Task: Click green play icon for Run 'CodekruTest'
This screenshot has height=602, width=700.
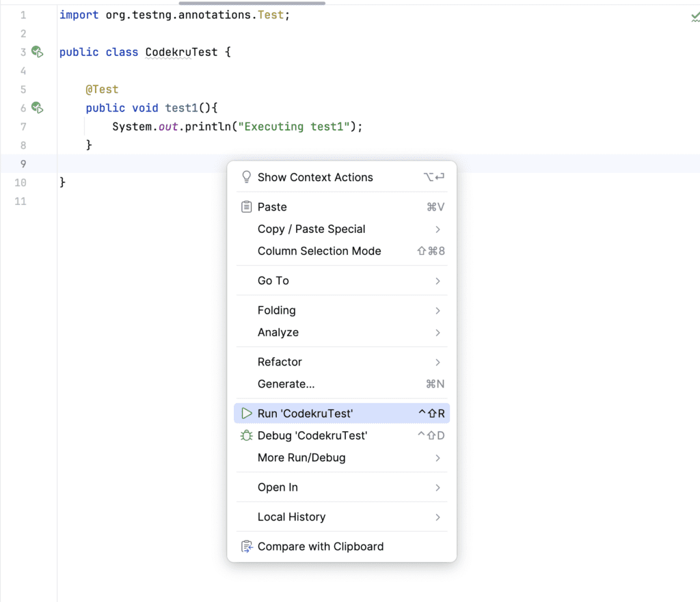Action: (246, 413)
